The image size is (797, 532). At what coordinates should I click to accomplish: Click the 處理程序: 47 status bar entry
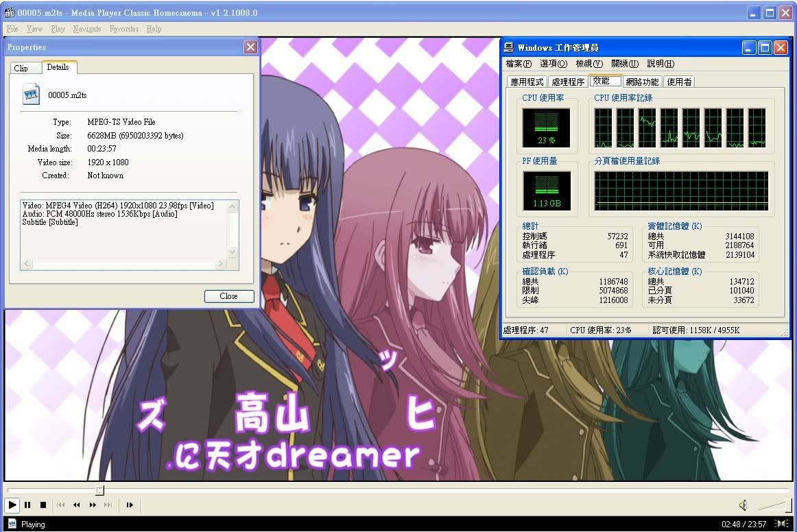click(x=525, y=330)
